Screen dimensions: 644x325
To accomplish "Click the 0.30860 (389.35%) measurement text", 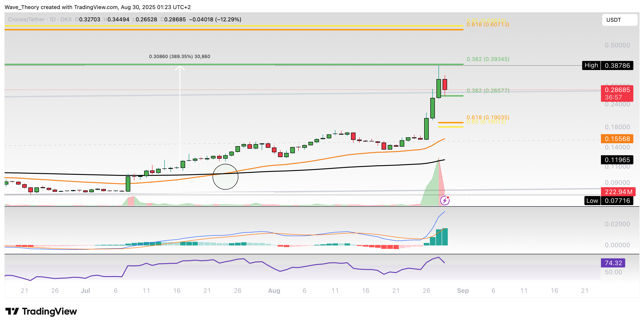I will [179, 56].
